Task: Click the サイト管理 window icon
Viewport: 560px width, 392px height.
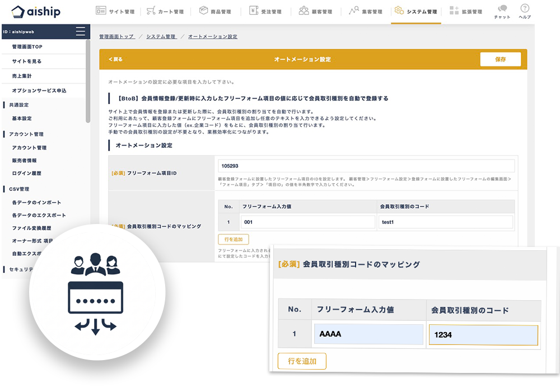Action: (x=101, y=10)
